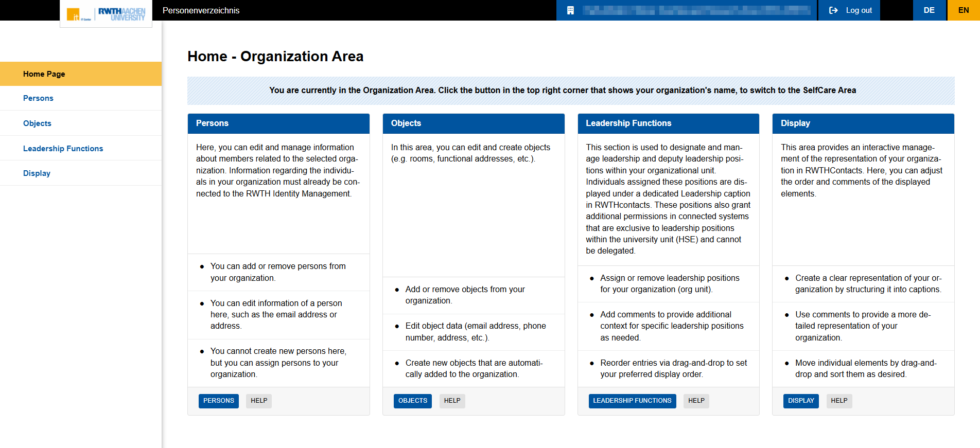Screen dimensions: 980x448
Task: Click the Leadership Functions description paragraph
Action: [668, 199]
